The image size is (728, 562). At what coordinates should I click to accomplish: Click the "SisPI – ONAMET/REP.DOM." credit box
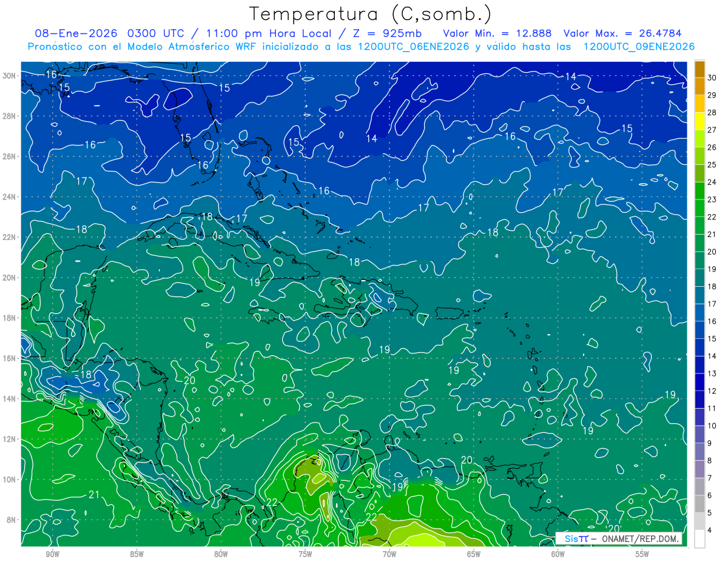click(618, 538)
